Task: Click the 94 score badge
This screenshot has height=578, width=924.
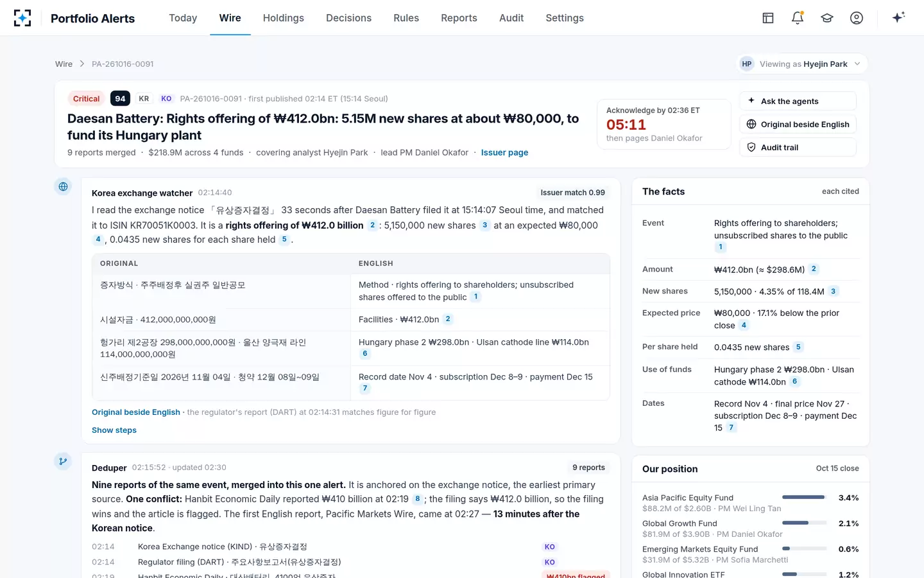Action: [120, 99]
